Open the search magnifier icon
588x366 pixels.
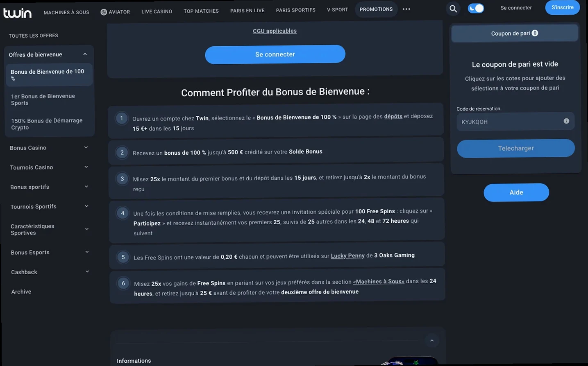click(453, 9)
